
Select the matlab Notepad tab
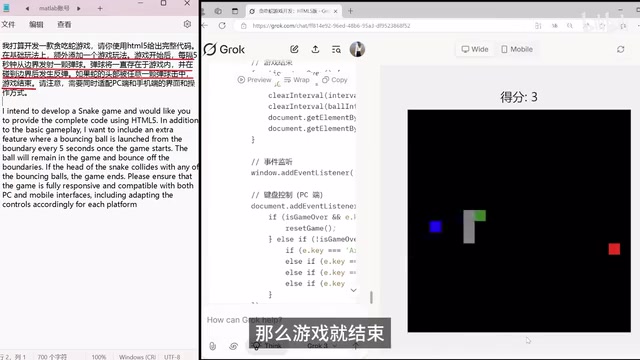(54, 8)
